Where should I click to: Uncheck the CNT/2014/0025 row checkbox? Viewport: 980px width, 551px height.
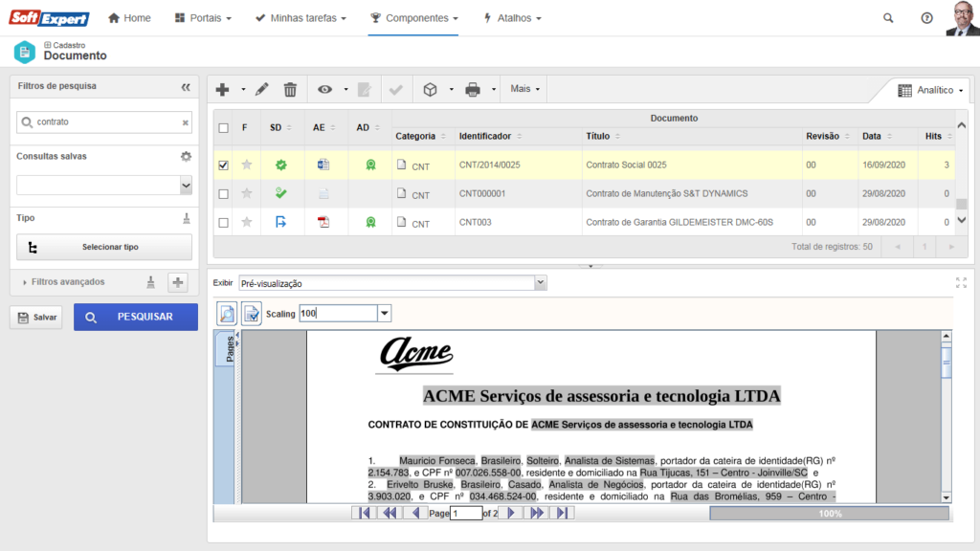click(223, 165)
